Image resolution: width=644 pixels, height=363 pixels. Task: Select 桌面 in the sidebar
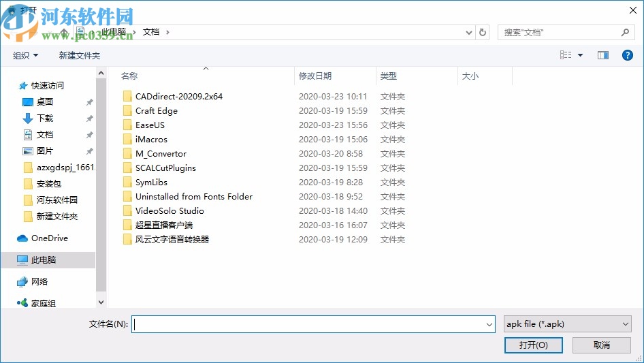coord(45,101)
